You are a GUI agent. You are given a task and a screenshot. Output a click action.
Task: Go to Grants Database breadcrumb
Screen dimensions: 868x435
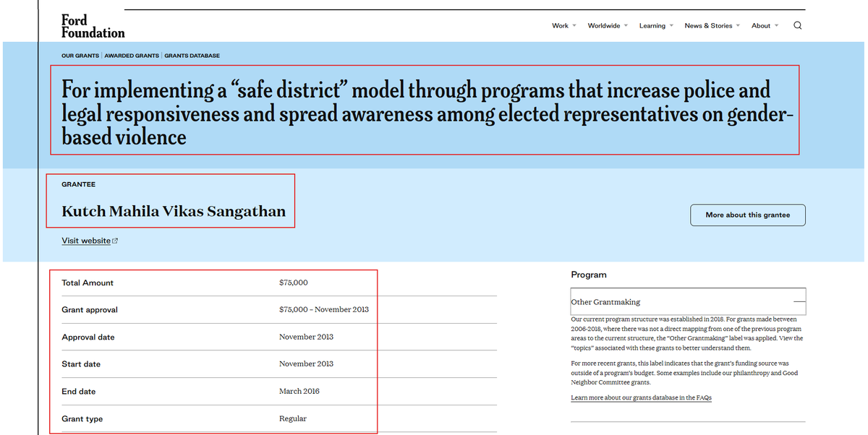tap(192, 56)
